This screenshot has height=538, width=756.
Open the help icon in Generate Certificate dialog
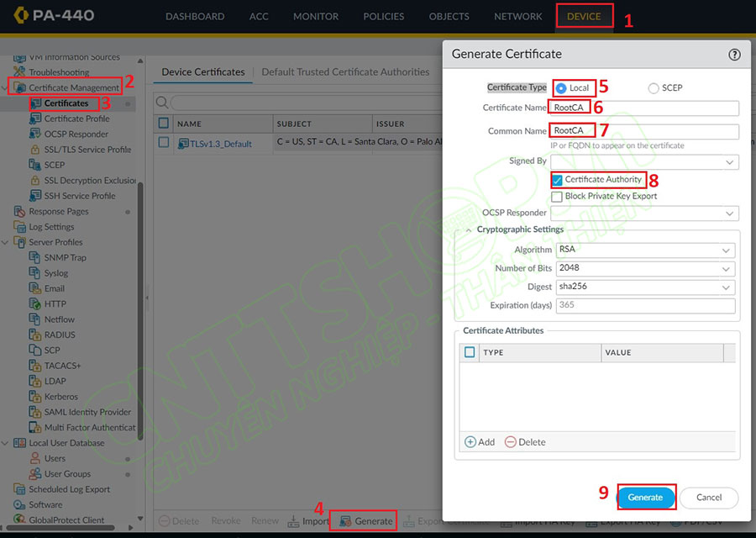pyautogui.click(x=734, y=55)
